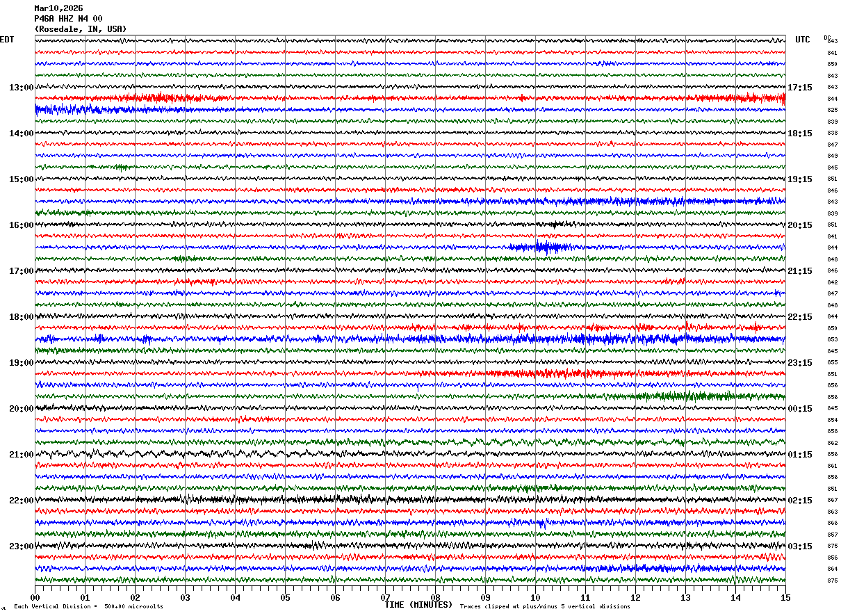The width and height of the screenshot is (841, 616).
Task: Click the minute "08" tick label on the time axis
Action: [435, 598]
